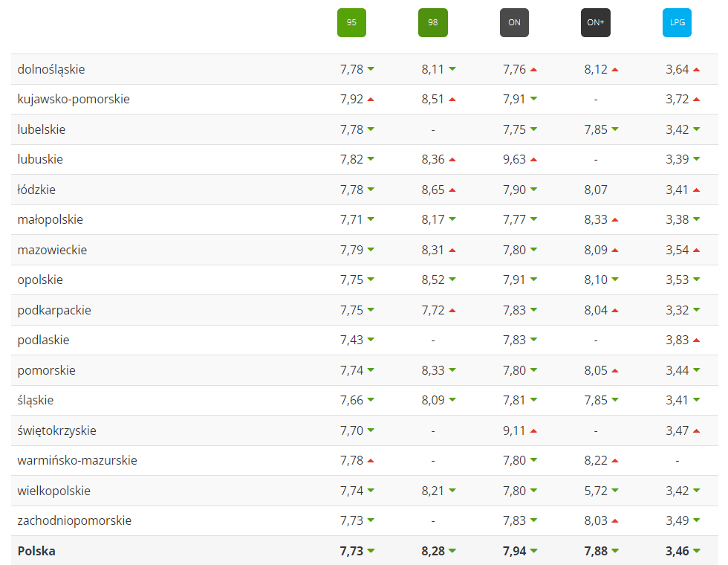The width and height of the screenshot is (728, 565).
Task: Click the green 95 fuel badge
Action: [x=351, y=22]
